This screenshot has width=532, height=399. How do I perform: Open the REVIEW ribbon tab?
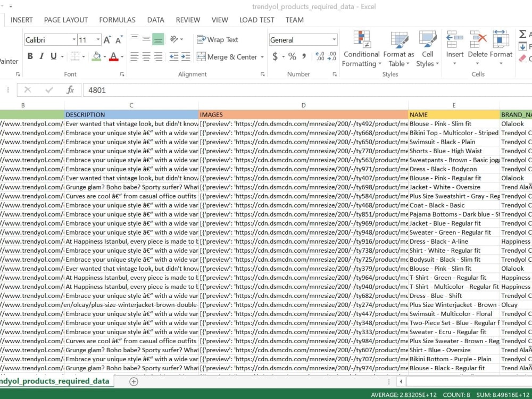tap(187, 20)
